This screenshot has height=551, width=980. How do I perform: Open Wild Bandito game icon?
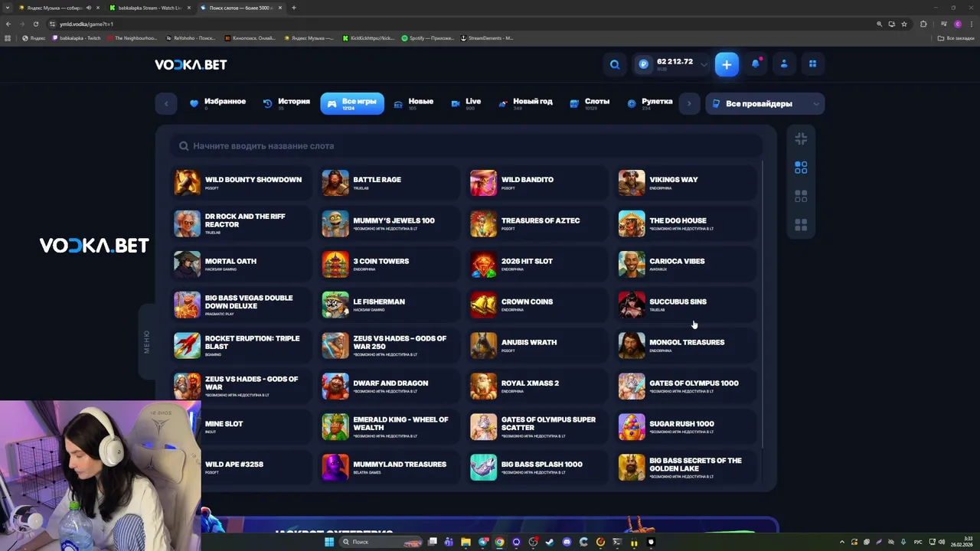coord(483,183)
